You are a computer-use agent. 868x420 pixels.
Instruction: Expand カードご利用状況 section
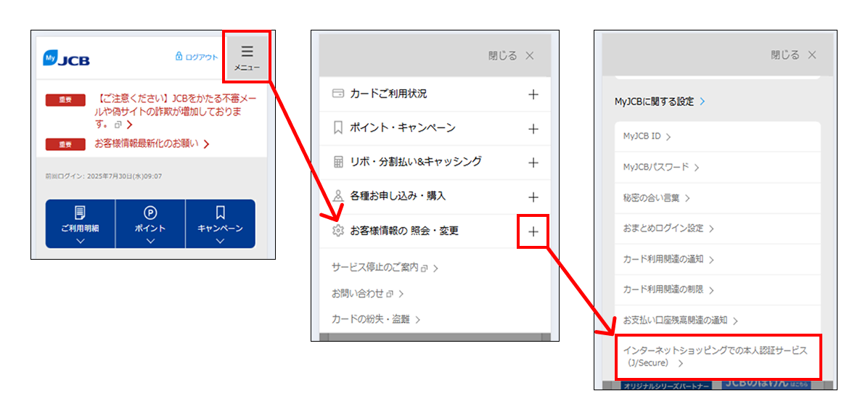coord(533,93)
